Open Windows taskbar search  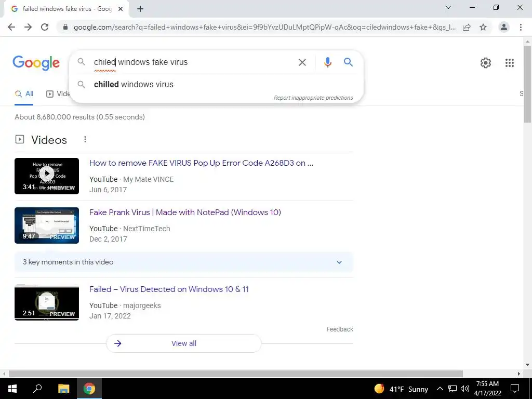coord(37,389)
